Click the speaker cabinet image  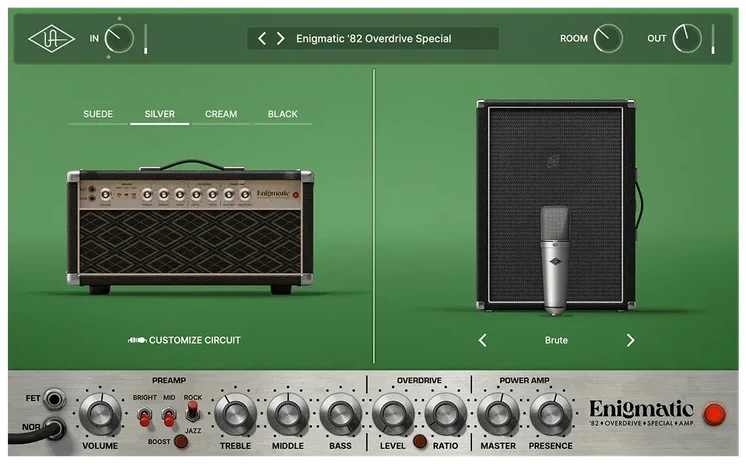(x=557, y=205)
